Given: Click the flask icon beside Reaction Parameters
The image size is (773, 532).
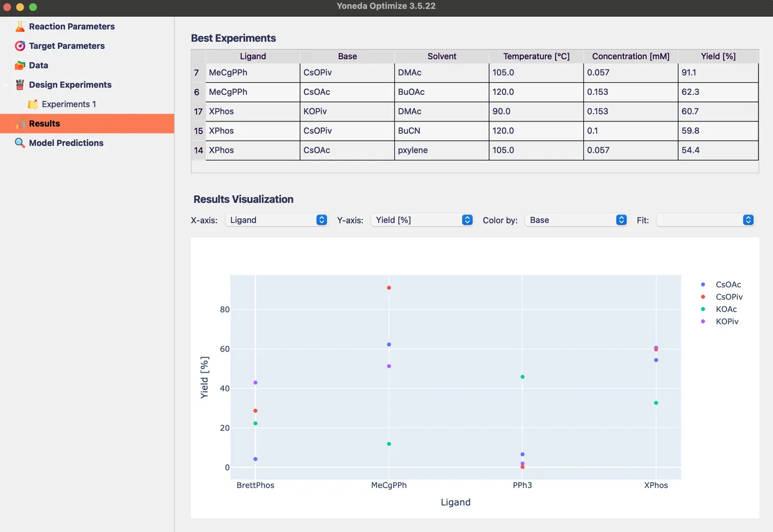Looking at the screenshot, I should (20, 27).
